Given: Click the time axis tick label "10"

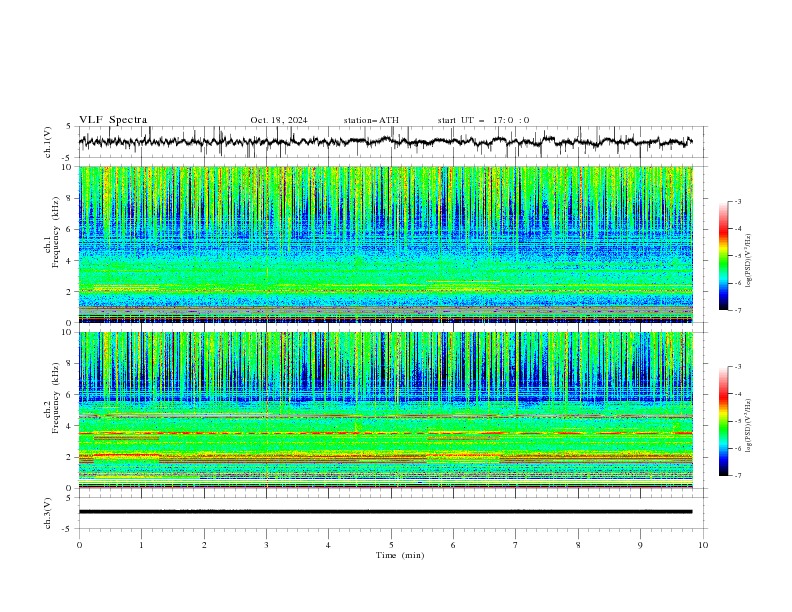Looking at the screenshot, I should [x=703, y=545].
